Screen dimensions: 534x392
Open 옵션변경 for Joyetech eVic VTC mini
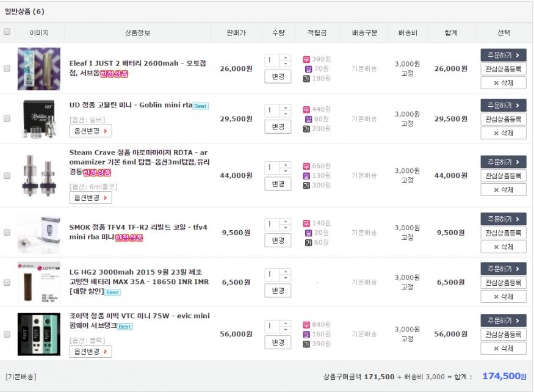coord(90,352)
